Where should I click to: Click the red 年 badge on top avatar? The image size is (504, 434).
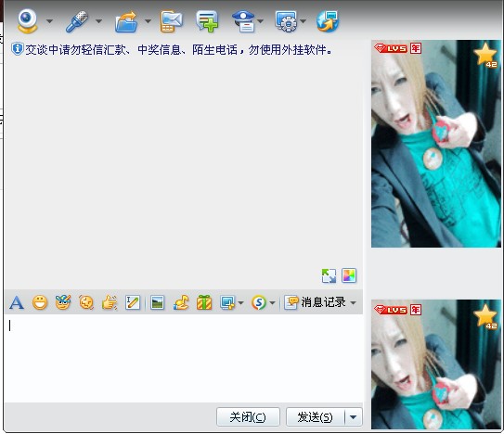tap(416, 48)
